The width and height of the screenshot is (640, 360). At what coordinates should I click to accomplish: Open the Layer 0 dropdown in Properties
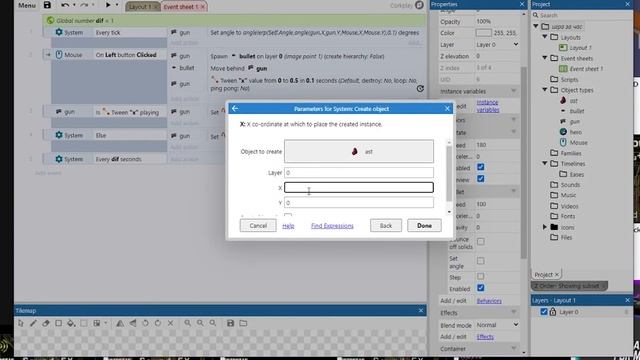click(x=497, y=44)
